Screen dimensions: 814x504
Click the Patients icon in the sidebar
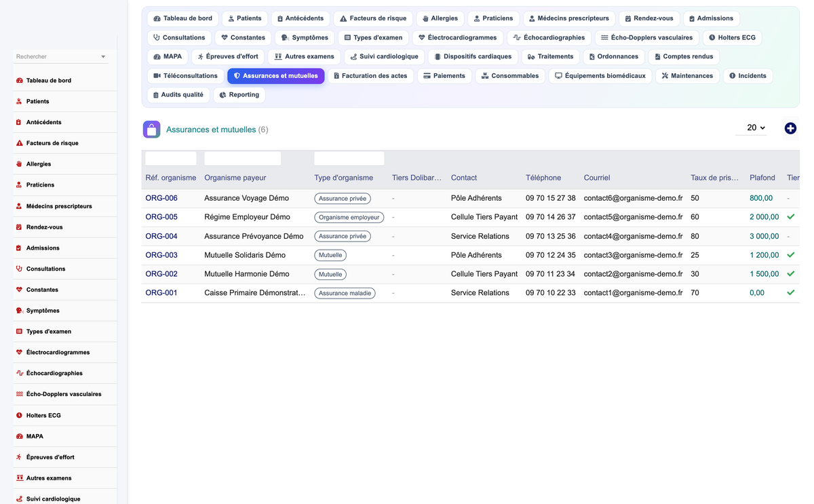click(19, 102)
